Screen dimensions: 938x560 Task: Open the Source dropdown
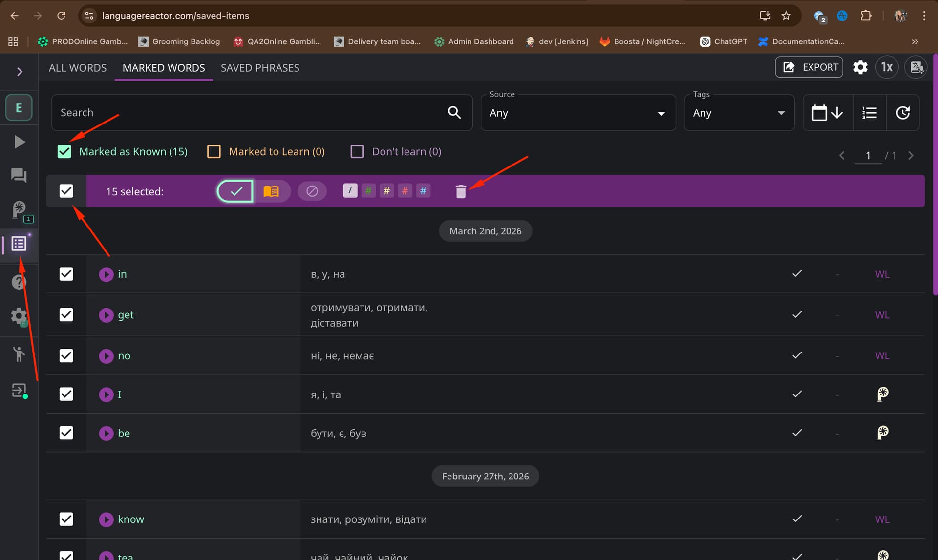point(577,113)
